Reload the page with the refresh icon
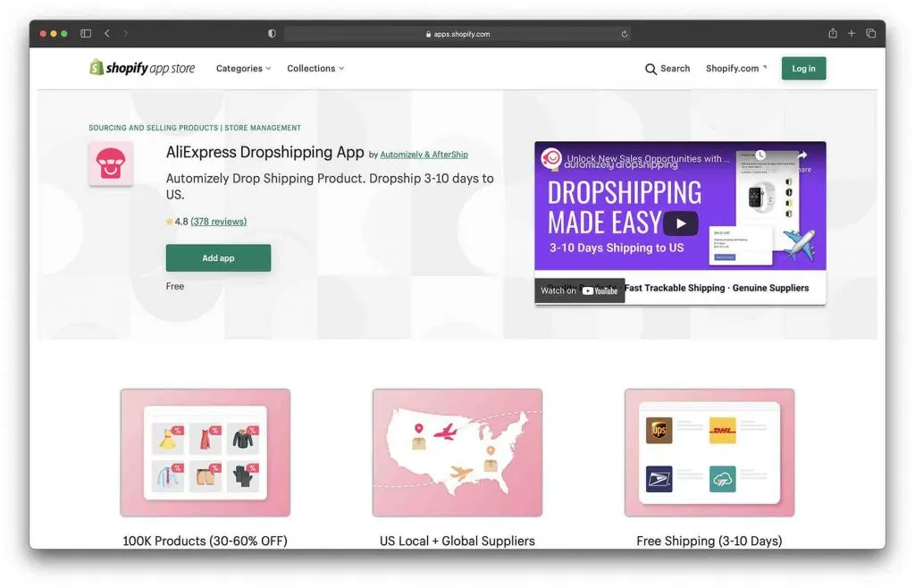 [624, 34]
